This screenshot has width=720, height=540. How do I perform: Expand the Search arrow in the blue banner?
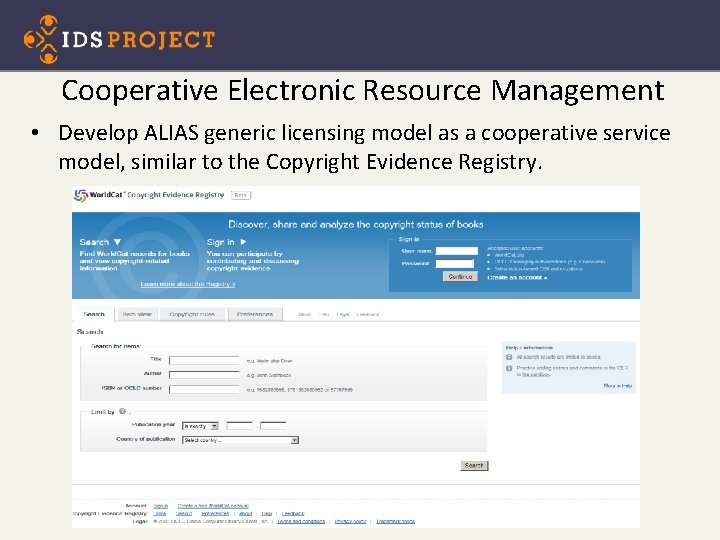(117, 242)
